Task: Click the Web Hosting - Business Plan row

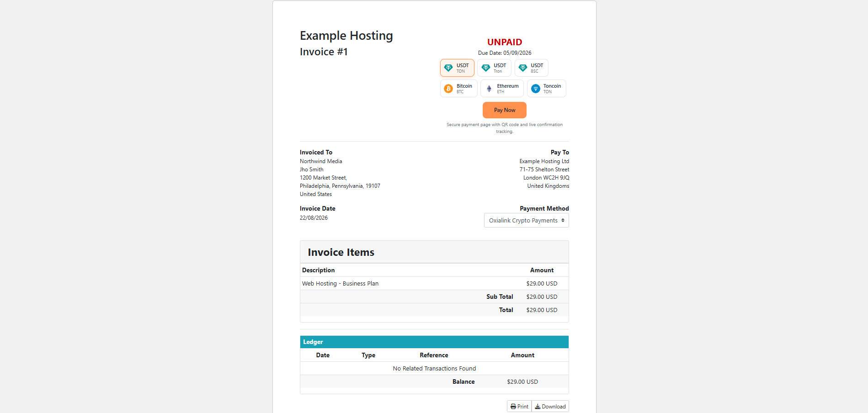Action: pos(434,283)
